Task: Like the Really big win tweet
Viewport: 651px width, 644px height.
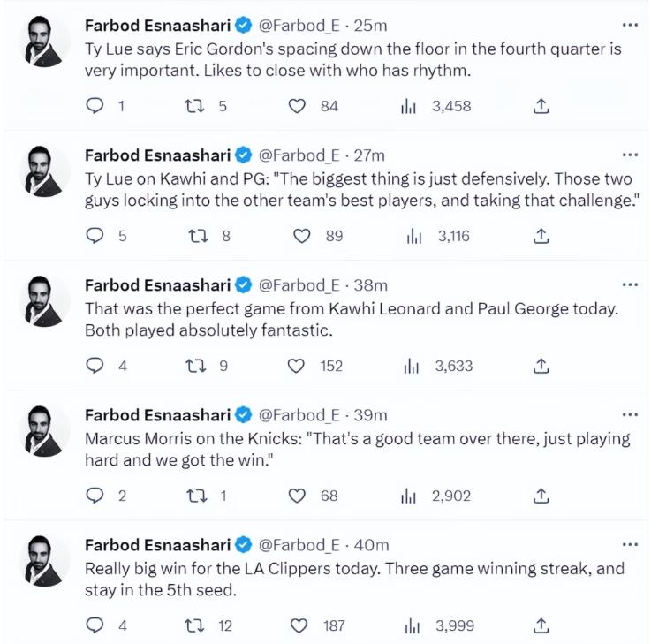Action: click(299, 625)
